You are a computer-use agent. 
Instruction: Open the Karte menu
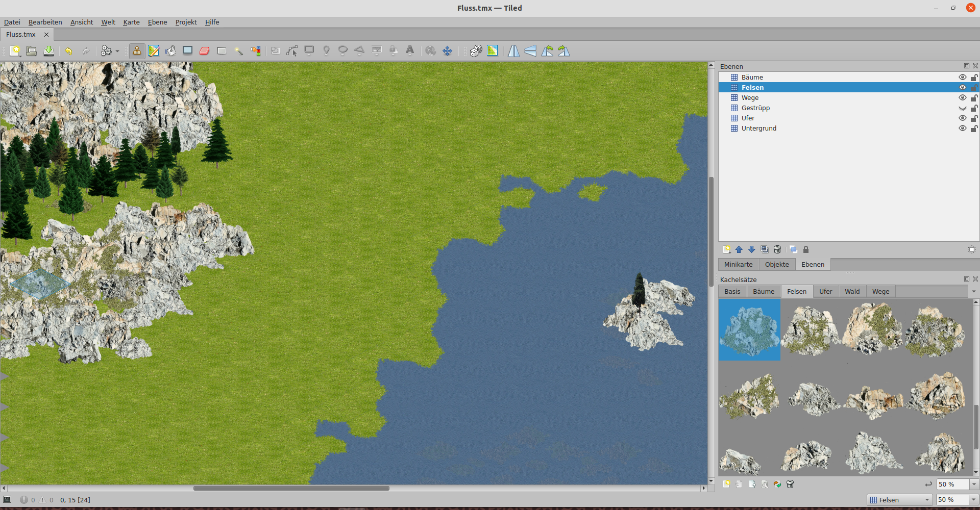coord(131,22)
